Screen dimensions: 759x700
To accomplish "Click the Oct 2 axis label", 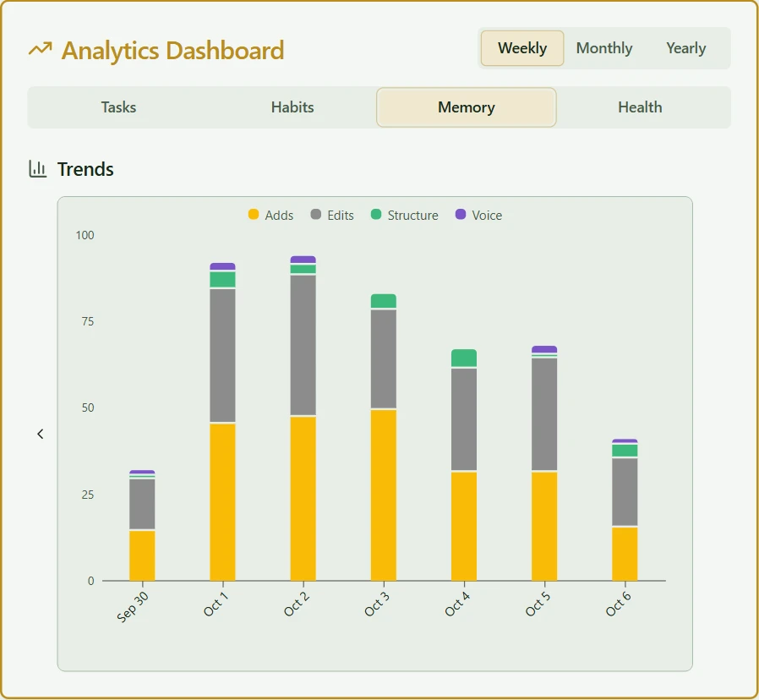I will (296, 604).
